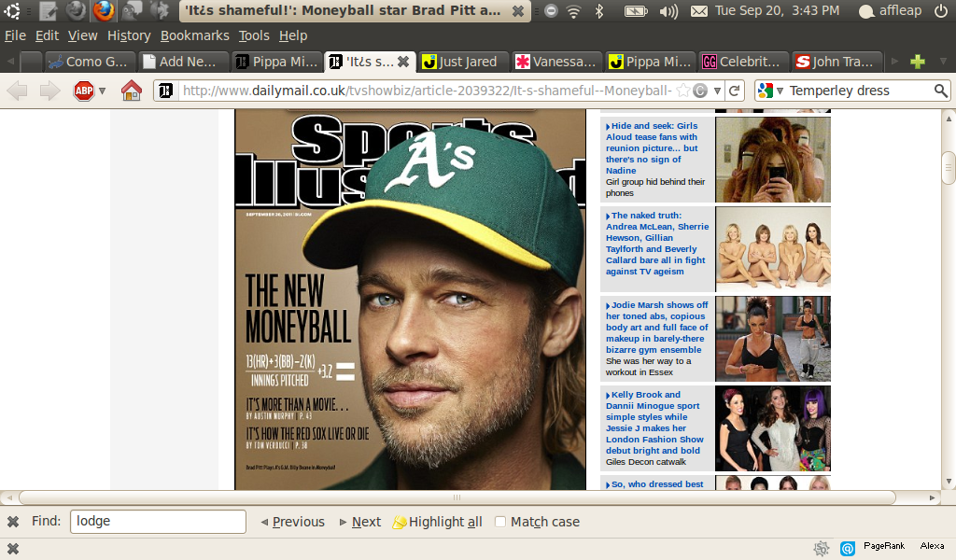Click the Adblock Plus ABP icon

pyautogui.click(x=83, y=91)
